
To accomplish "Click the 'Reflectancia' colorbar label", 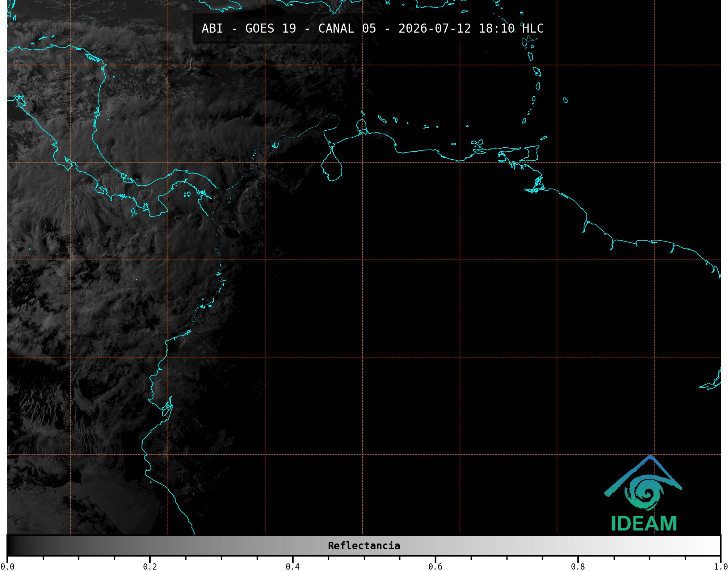I will (x=364, y=546).
